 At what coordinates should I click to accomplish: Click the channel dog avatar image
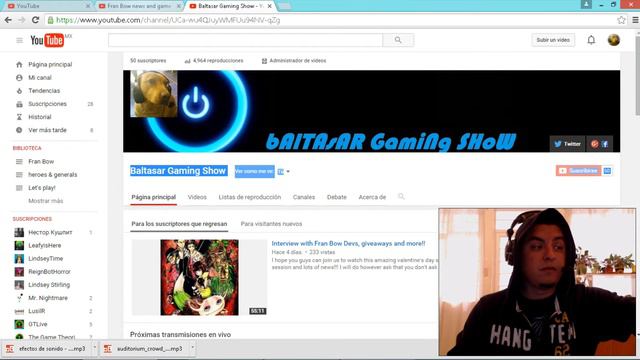154,94
